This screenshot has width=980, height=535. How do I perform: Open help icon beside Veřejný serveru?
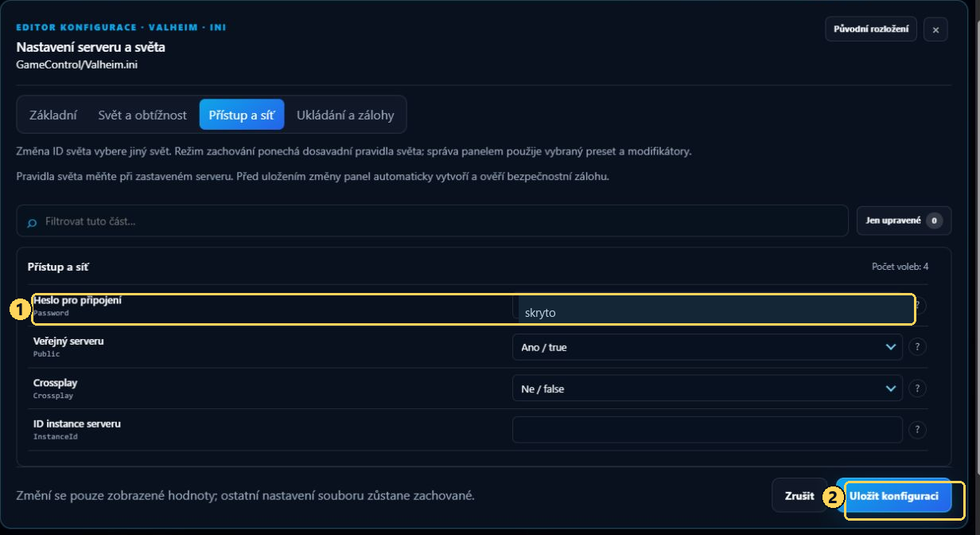pyautogui.click(x=917, y=347)
